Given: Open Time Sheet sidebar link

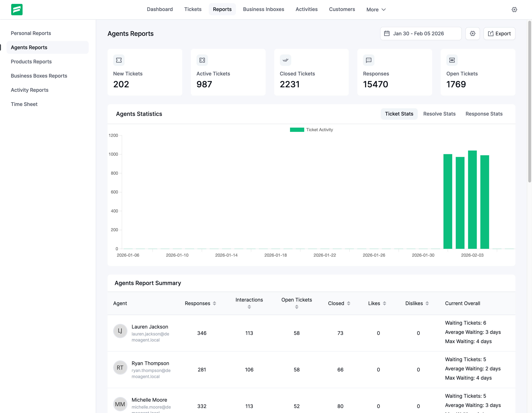Looking at the screenshot, I should point(24,104).
